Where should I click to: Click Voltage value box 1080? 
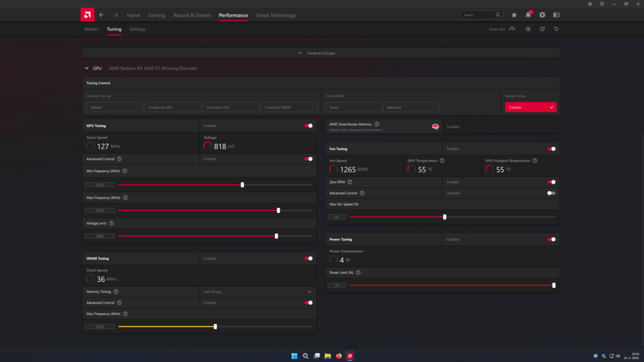point(100,236)
